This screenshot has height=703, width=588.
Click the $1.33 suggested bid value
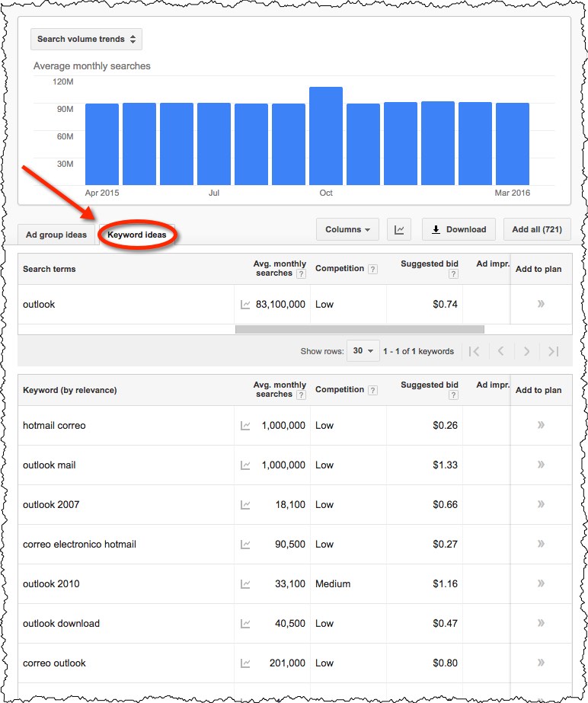(x=446, y=465)
